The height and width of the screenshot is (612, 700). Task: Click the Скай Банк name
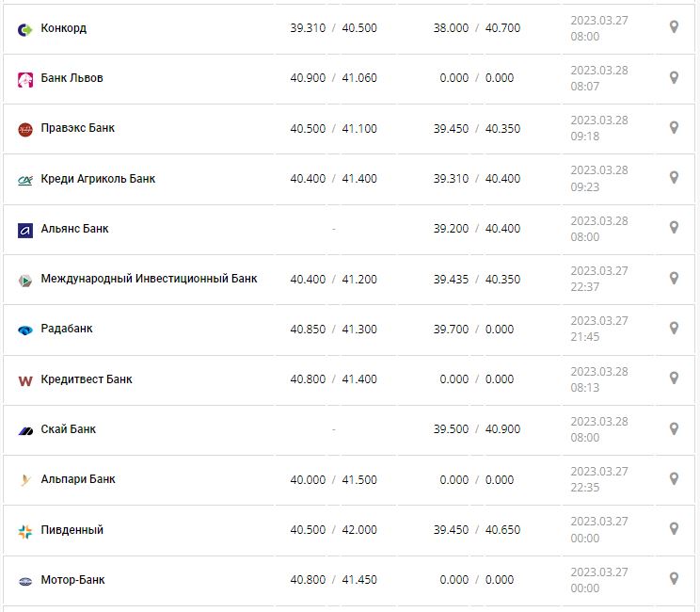pyautogui.click(x=69, y=429)
